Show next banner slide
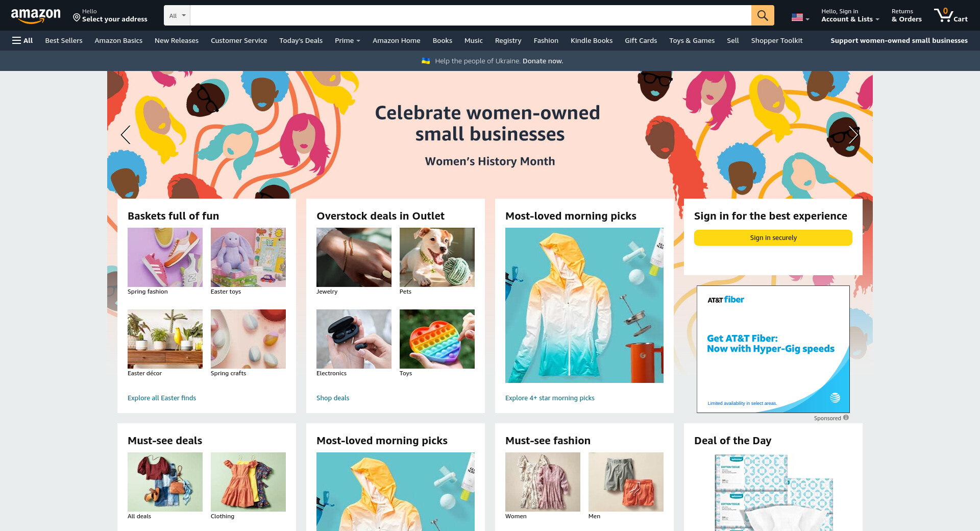The height and width of the screenshot is (531, 980). tap(853, 135)
